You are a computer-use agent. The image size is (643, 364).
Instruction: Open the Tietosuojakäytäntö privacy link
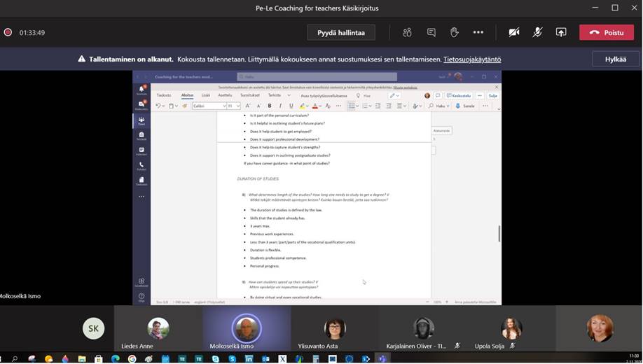coord(472,59)
